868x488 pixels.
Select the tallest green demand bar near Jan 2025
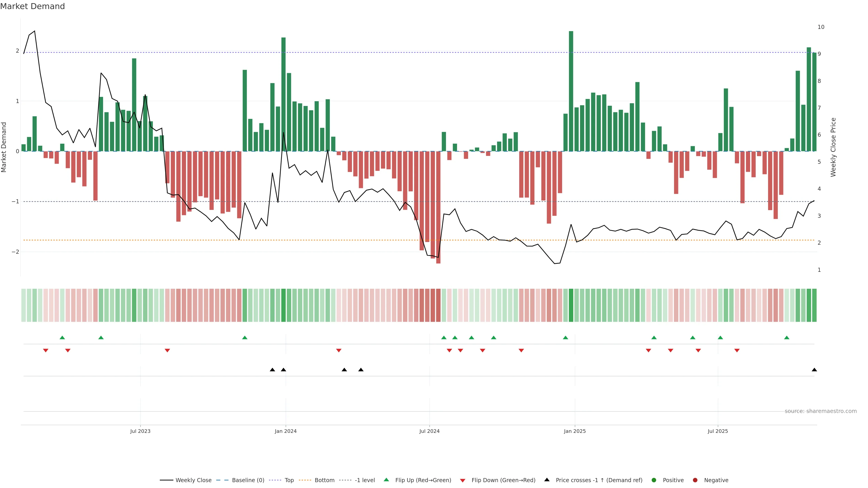pos(571,91)
